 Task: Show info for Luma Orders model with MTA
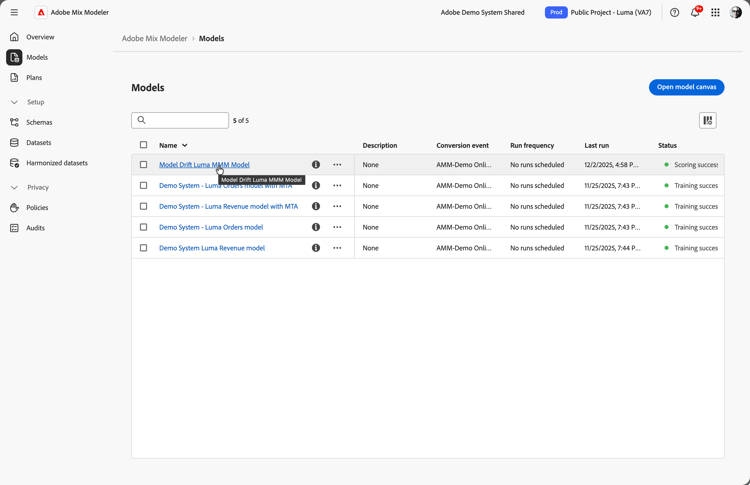pyautogui.click(x=316, y=186)
